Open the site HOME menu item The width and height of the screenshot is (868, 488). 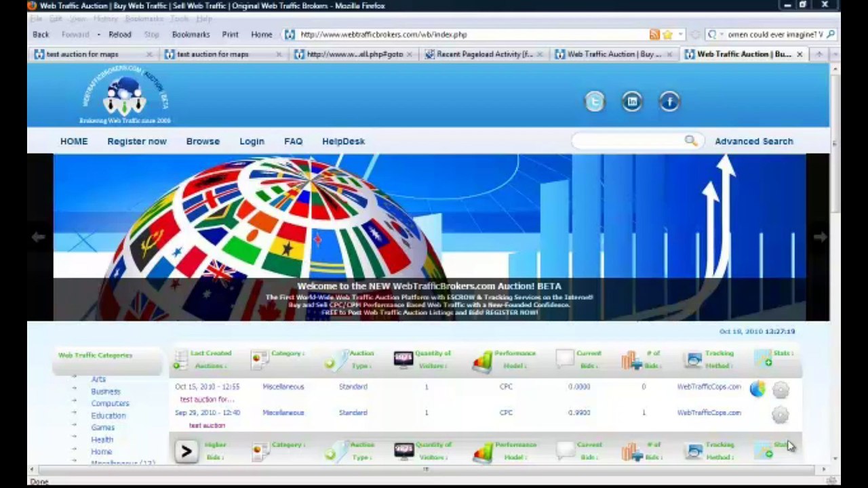[74, 141]
